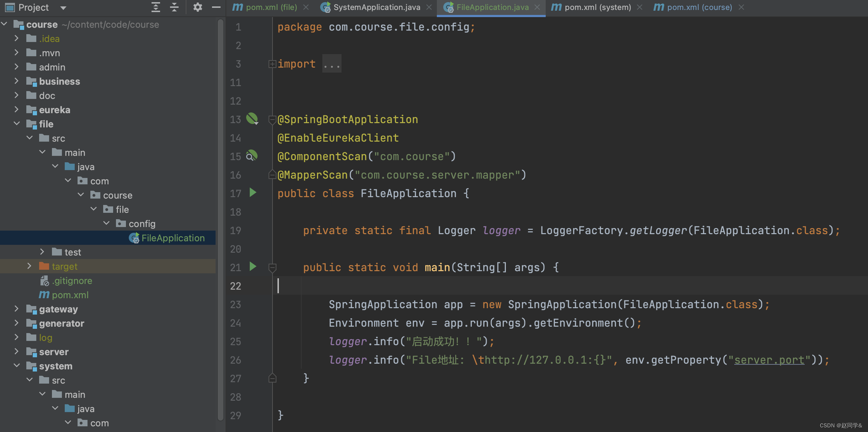Collapse the main method fold marker on line 21
Screen dimensions: 868x432
click(272, 268)
